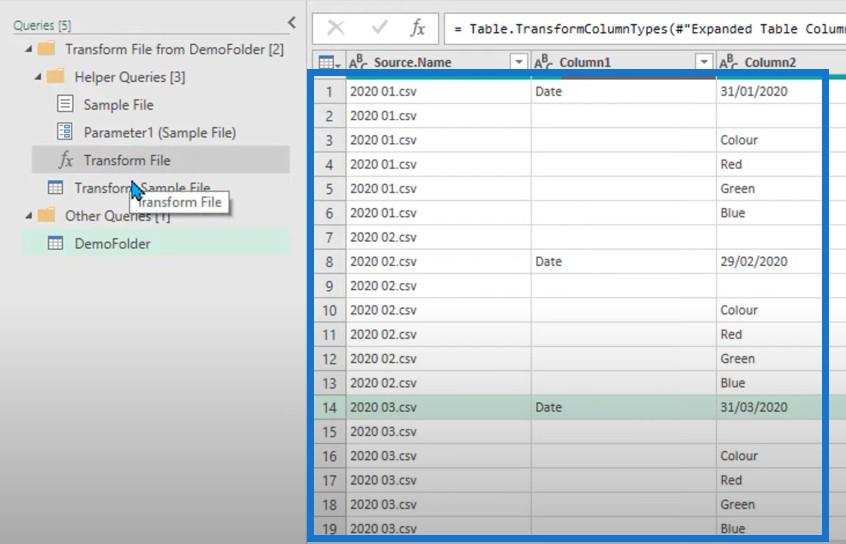This screenshot has width=846, height=544.
Task: Select the Column2 column header
Action: (x=770, y=63)
